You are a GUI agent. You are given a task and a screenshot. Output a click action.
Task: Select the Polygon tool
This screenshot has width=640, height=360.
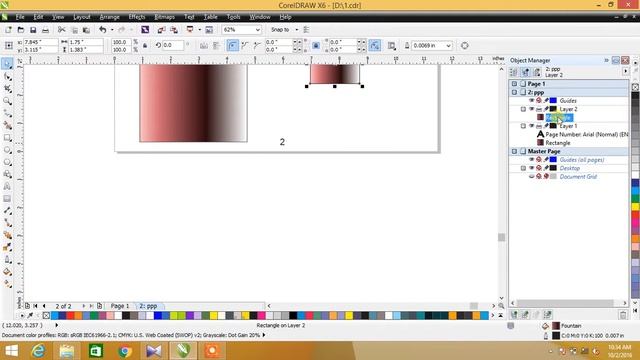click(x=7, y=162)
